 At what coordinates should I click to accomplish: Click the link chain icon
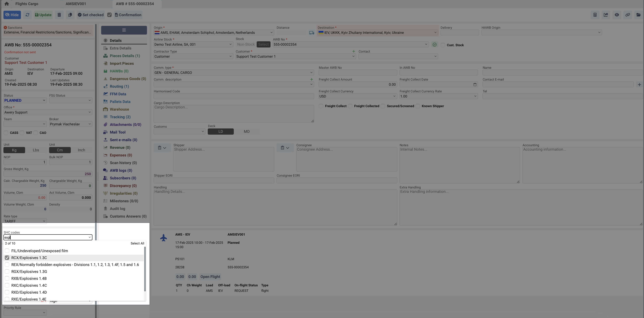click(627, 15)
